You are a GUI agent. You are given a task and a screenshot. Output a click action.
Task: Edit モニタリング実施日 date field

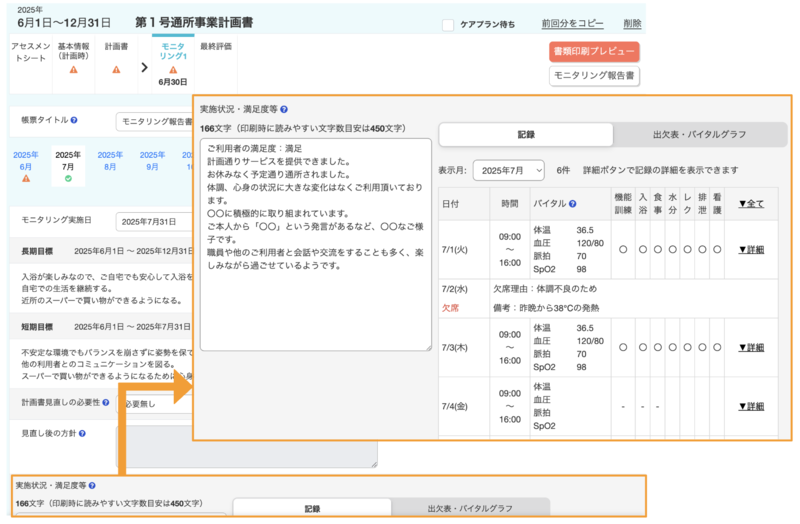pyautogui.click(x=154, y=222)
